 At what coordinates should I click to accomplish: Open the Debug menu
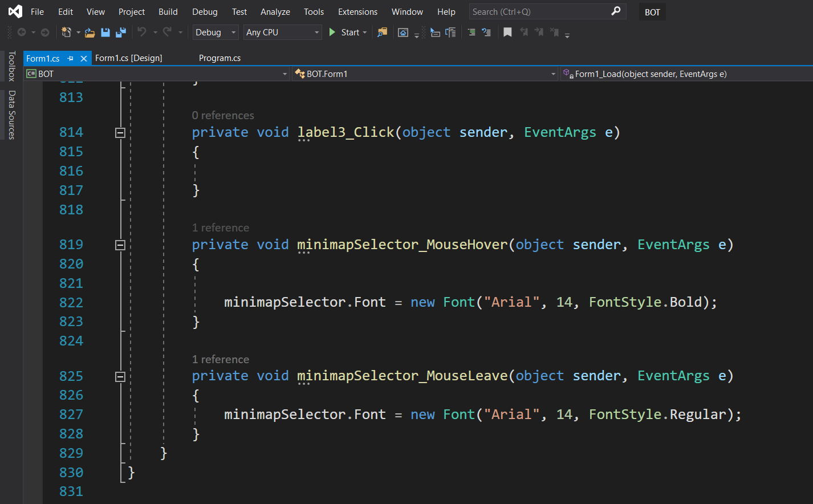click(x=205, y=11)
